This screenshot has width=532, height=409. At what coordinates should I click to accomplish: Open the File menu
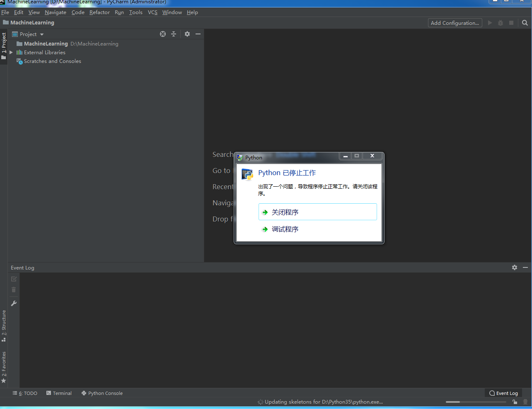point(5,12)
